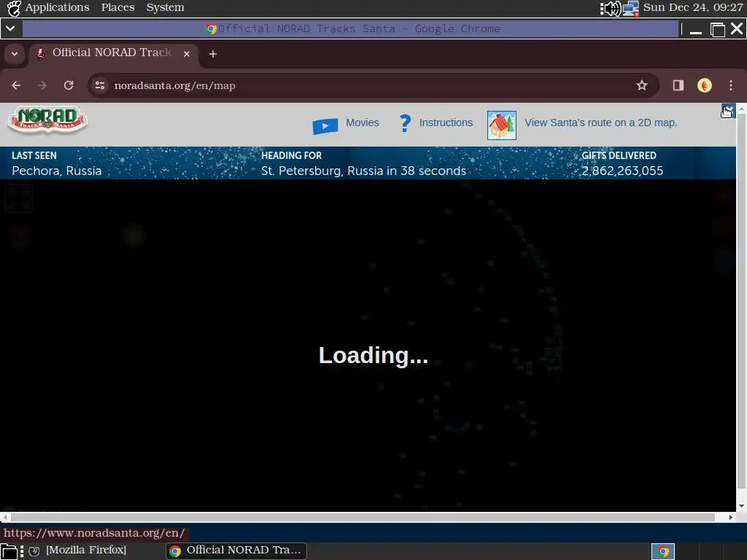
Task: Click the volume speaker icon
Action: (611, 8)
